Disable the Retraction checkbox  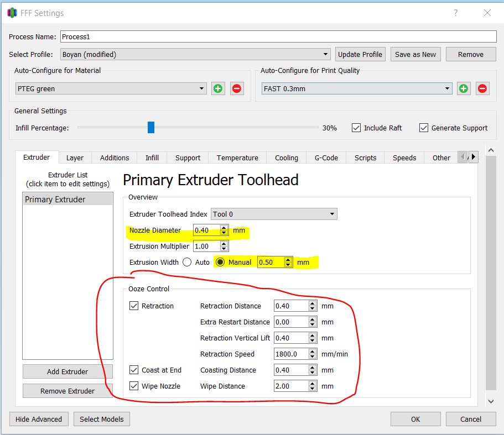(x=134, y=306)
